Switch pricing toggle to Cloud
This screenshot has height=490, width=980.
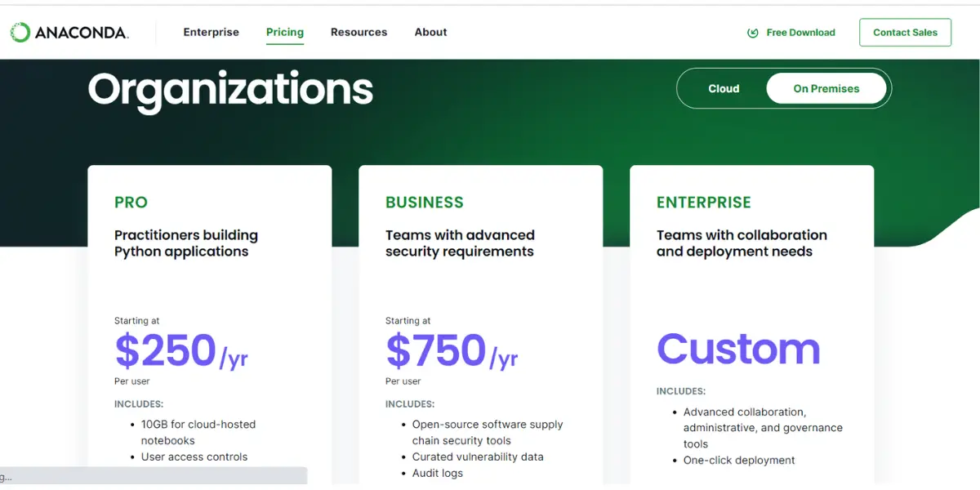tap(724, 89)
